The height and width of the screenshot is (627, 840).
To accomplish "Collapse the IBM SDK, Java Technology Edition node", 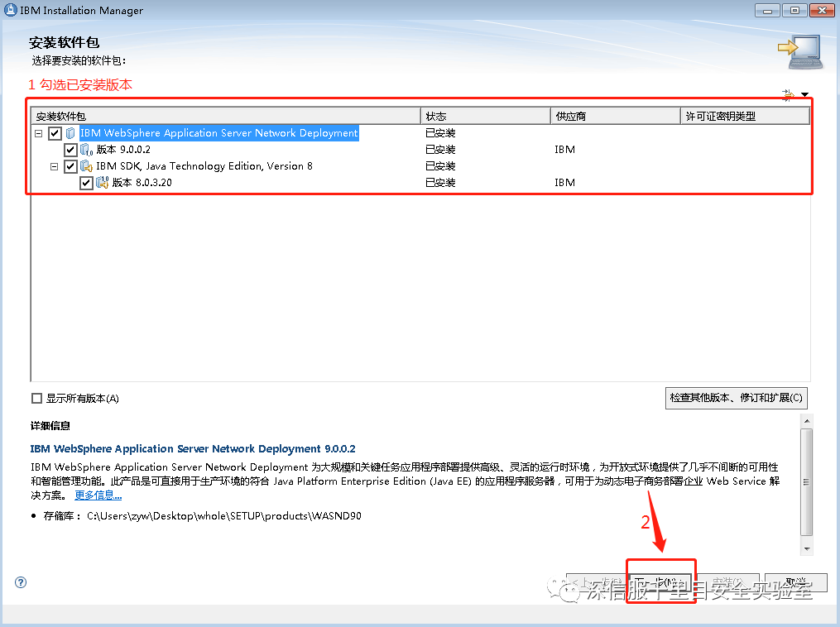I will click(54, 166).
